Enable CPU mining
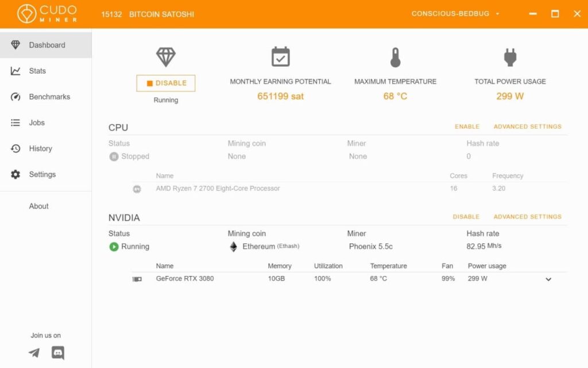 point(467,126)
